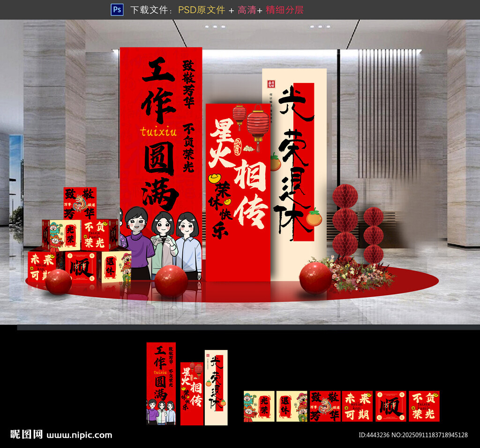Viewport: 480px width, 448px height.
Task: Select the small '光荣退休' cream banner thumbnail
Action: pyautogui.click(x=216, y=388)
